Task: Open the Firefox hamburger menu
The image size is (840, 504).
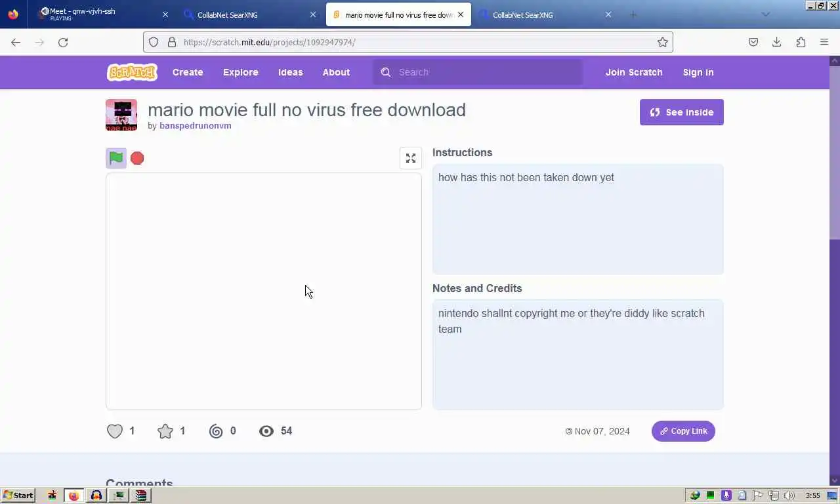Action: pyautogui.click(x=824, y=42)
